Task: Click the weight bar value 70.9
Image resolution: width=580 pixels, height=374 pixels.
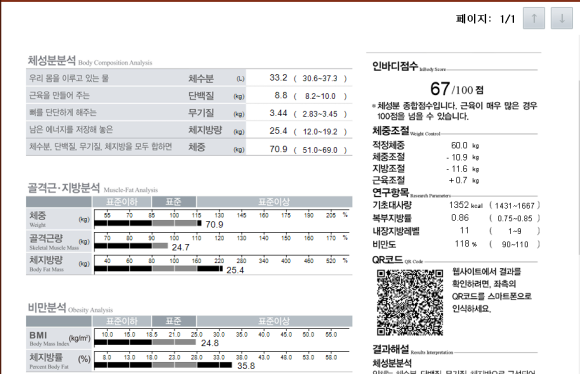Action: point(214,225)
